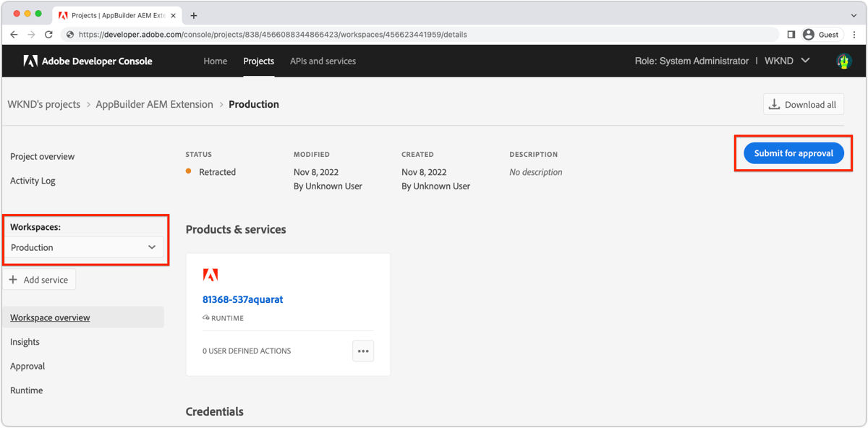Viewport: 868px width, 428px height.
Task: Click the Adobe Experience icon on the service card
Action: click(x=210, y=274)
